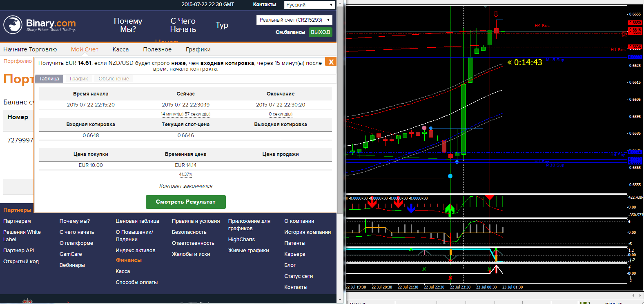Open the Безопасность footer link

(189, 232)
